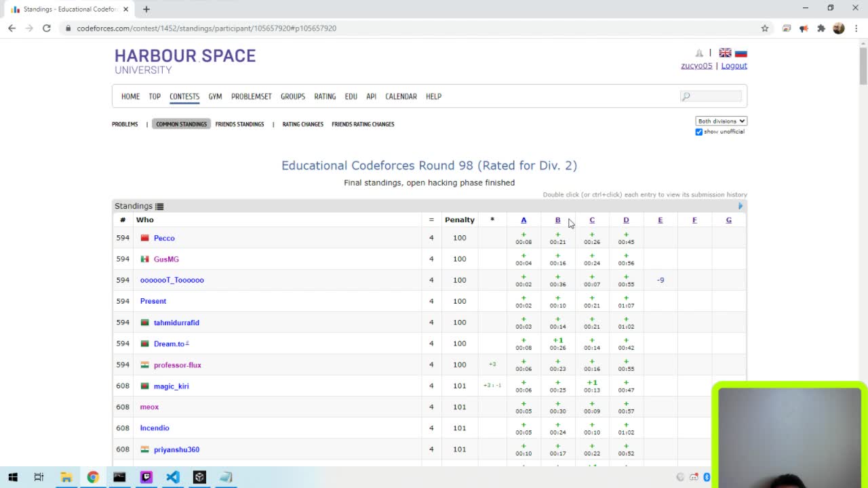
Task: Open Twitch app on taskbar
Action: (146, 477)
